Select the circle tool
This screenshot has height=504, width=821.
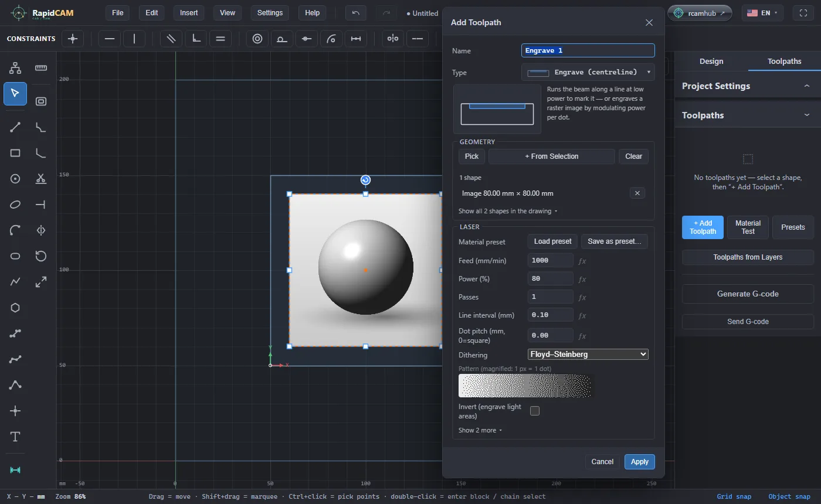(15, 179)
